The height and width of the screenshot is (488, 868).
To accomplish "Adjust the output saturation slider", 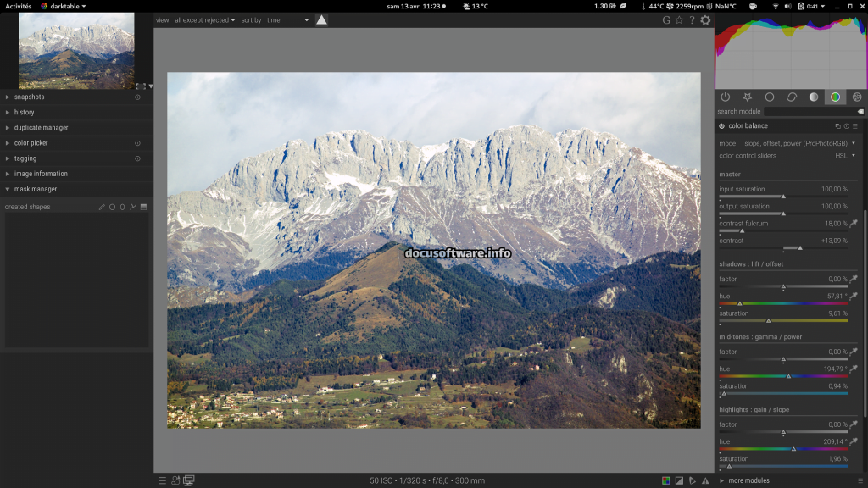I will [782, 213].
